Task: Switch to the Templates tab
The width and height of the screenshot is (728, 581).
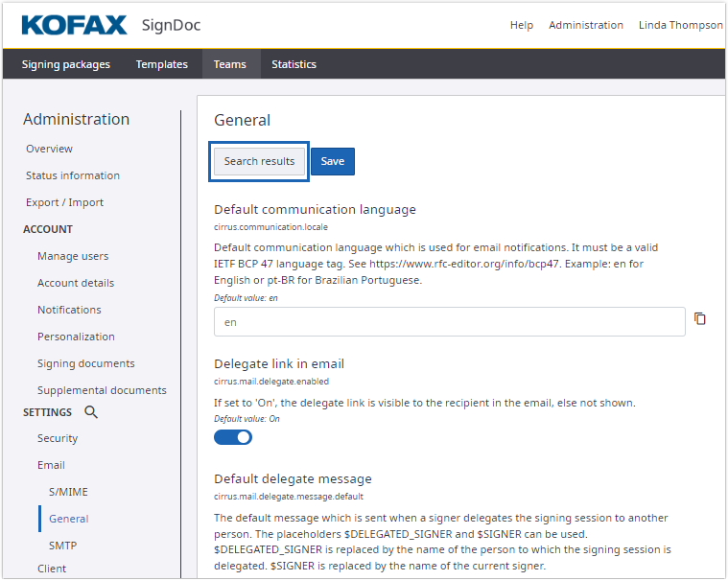Action: (161, 64)
